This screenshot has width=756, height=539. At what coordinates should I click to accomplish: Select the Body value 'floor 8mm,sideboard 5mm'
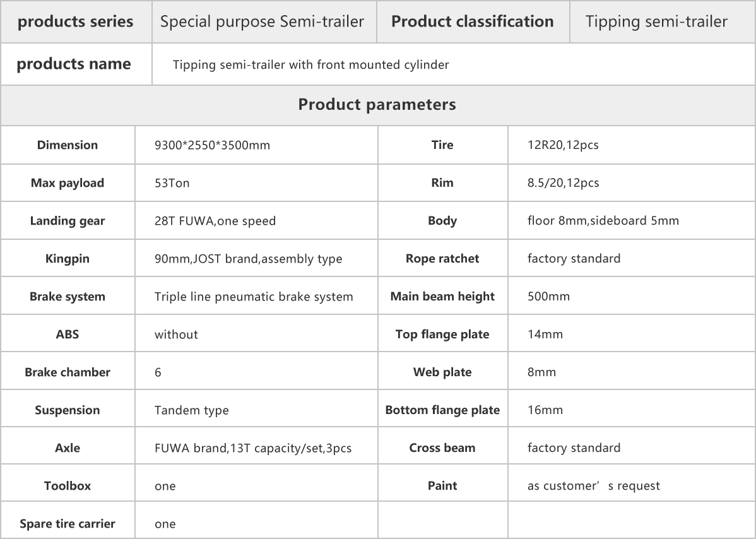pyautogui.click(x=603, y=221)
